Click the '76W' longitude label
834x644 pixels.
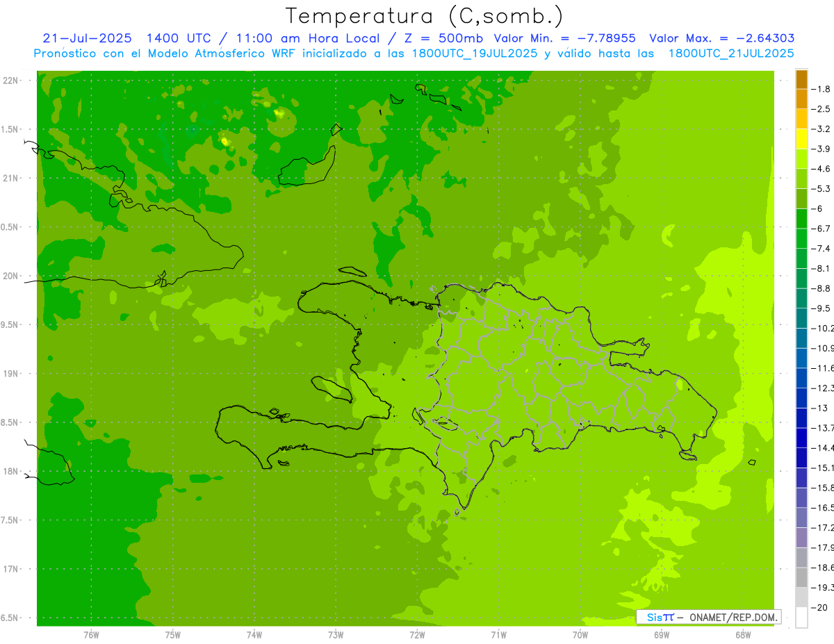tap(91, 635)
